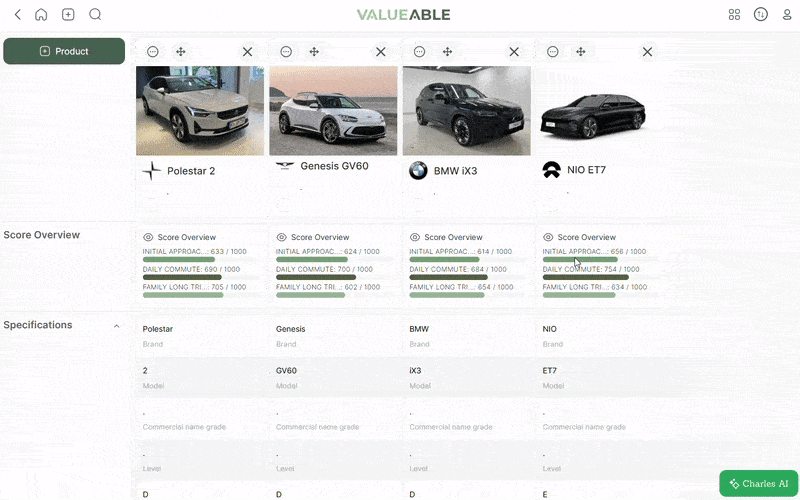This screenshot has height=500, width=800.
Task: Open the search magnifier icon
Action: [x=95, y=15]
